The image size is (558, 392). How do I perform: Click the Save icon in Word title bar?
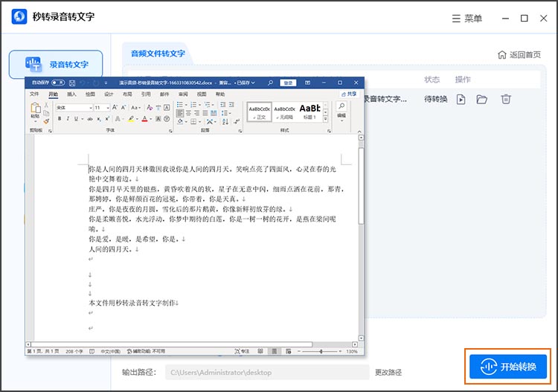click(72, 83)
